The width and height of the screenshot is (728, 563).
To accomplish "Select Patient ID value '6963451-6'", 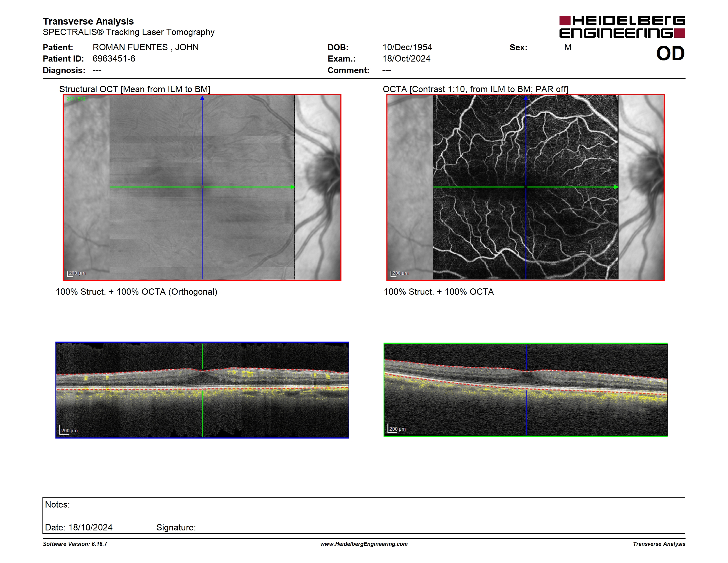I will tap(114, 59).
